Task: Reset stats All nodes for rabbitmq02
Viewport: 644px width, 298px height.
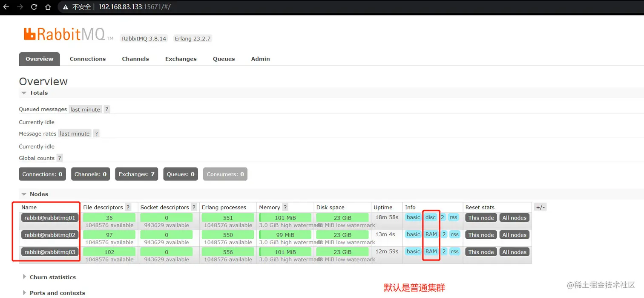Action: coord(514,235)
